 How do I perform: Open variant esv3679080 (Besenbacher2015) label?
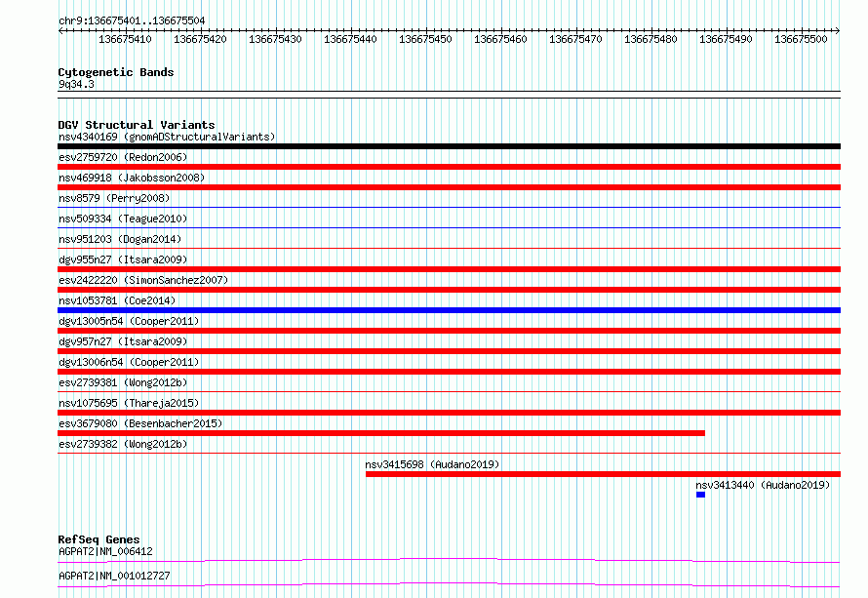(x=140, y=423)
